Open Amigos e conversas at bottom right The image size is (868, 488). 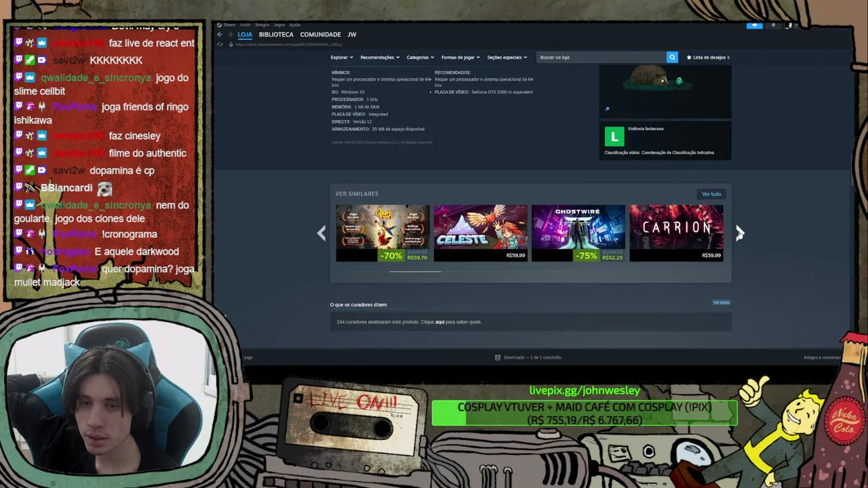(x=822, y=357)
